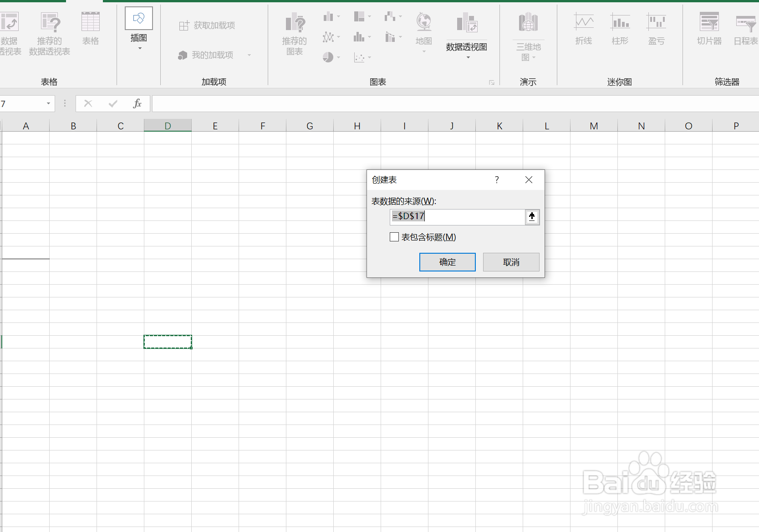The image size is (759, 532).
Task: Confirm with the 确定 (OK) button
Action: [448, 262]
